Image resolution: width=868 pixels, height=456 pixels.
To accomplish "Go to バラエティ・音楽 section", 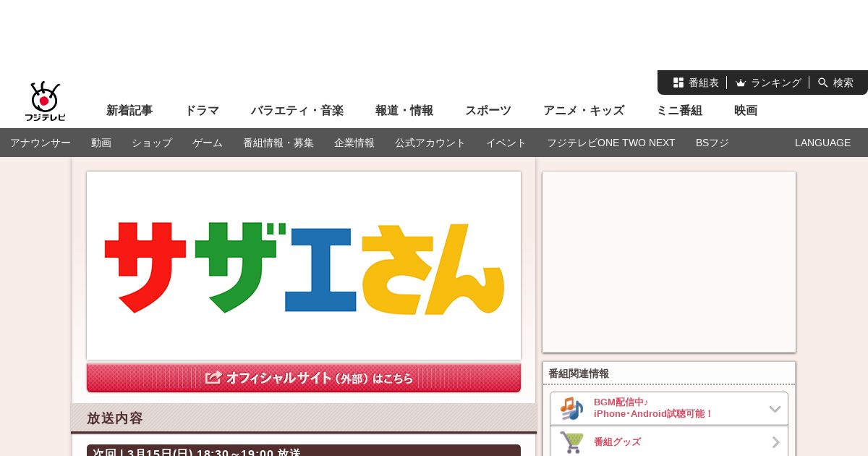I will point(297,111).
